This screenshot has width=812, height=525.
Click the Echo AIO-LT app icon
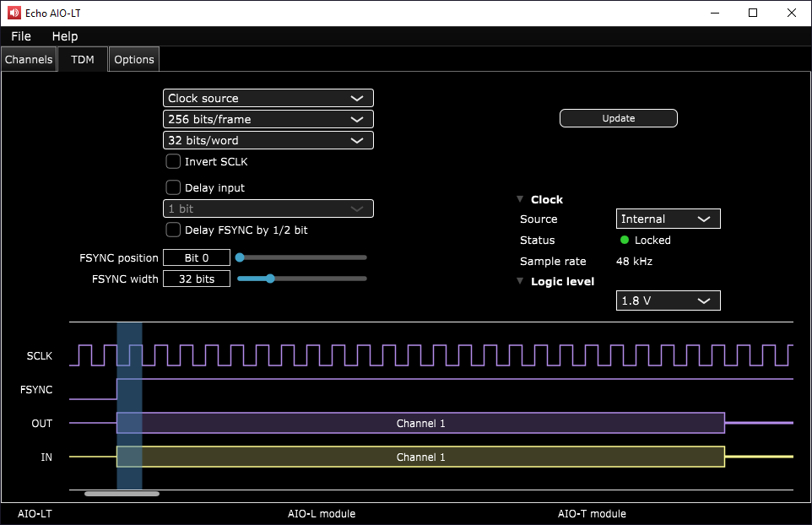(x=14, y=13)
